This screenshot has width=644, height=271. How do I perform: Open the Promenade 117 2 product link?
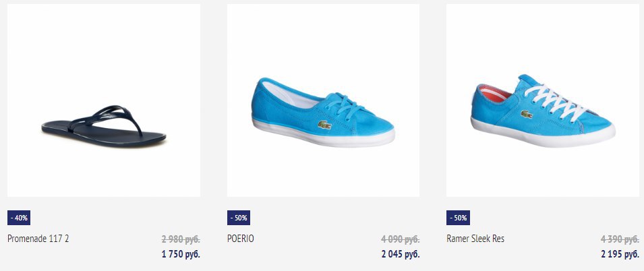tap(38, 239)
